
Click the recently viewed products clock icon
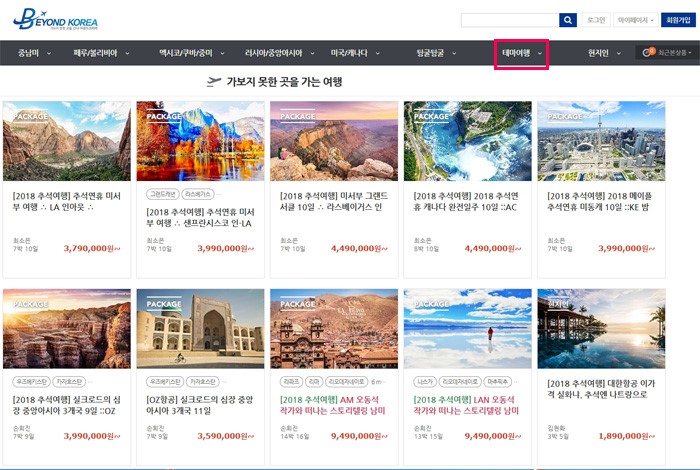coord(647,53)
